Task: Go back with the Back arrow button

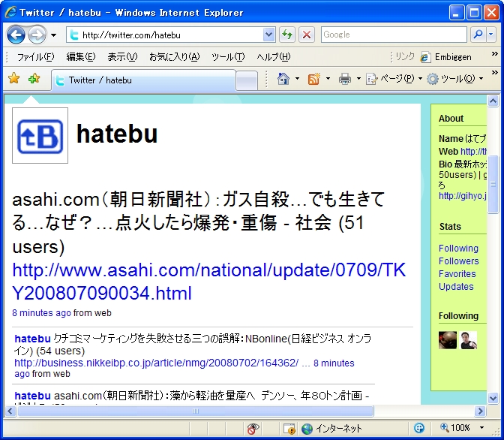Action: point(16,35)
